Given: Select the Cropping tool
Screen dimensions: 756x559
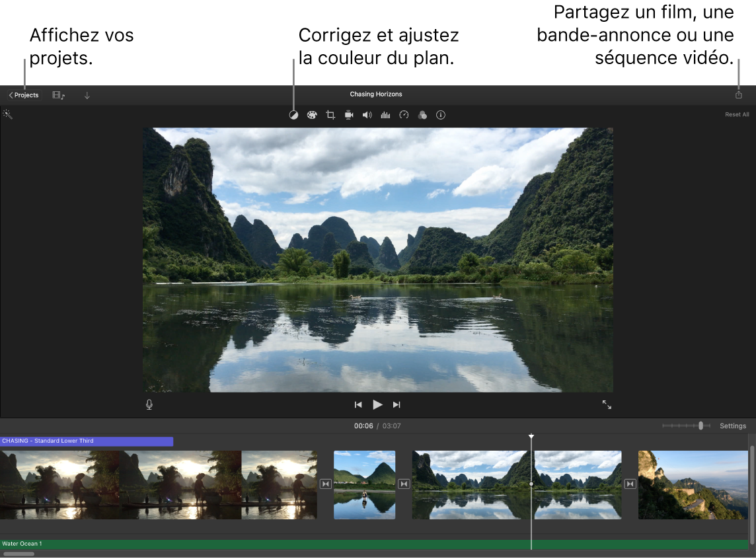Looking at the screenshot, I should (x=330, y=115).
